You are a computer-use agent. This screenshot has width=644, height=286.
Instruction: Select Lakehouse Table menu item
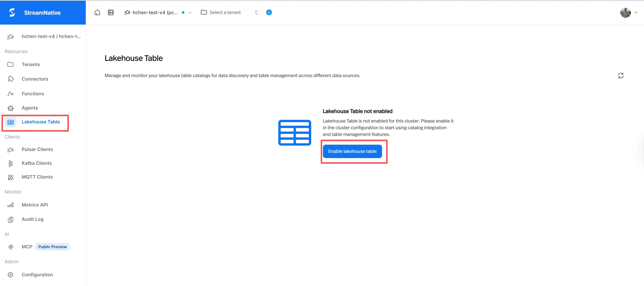click(x=41, y=122)
